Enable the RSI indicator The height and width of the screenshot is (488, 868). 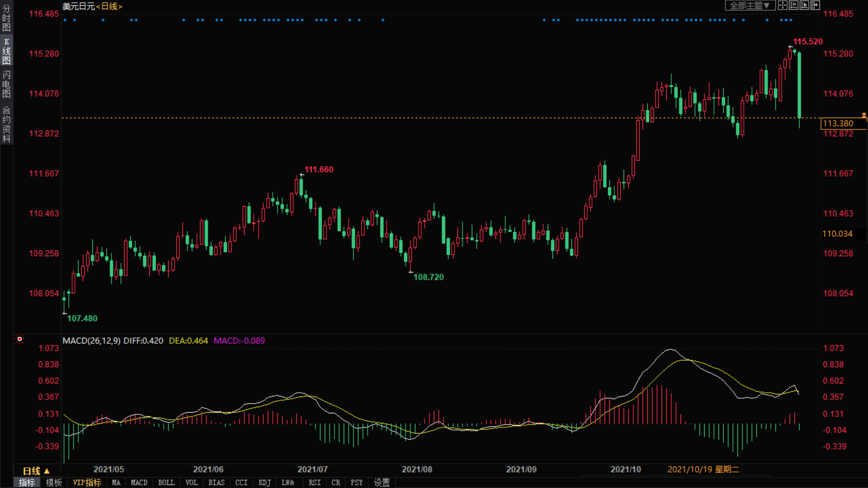pyautogui.click(x=314, y=483)
